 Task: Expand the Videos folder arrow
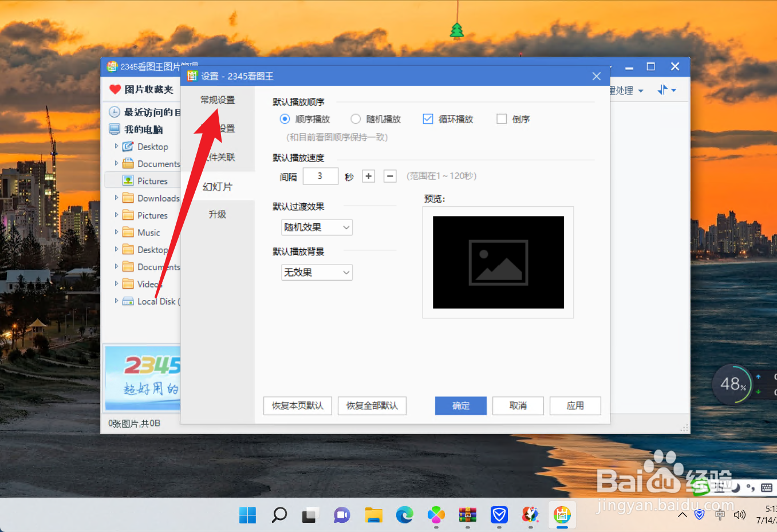click(117, 283)
